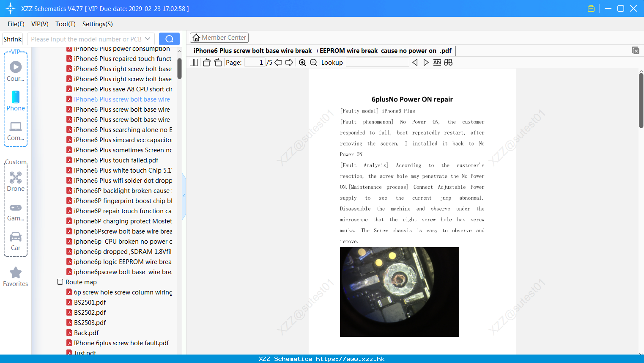644x363 pixels.
Task: Select the open PDF document tab
Action: point(323,51)
